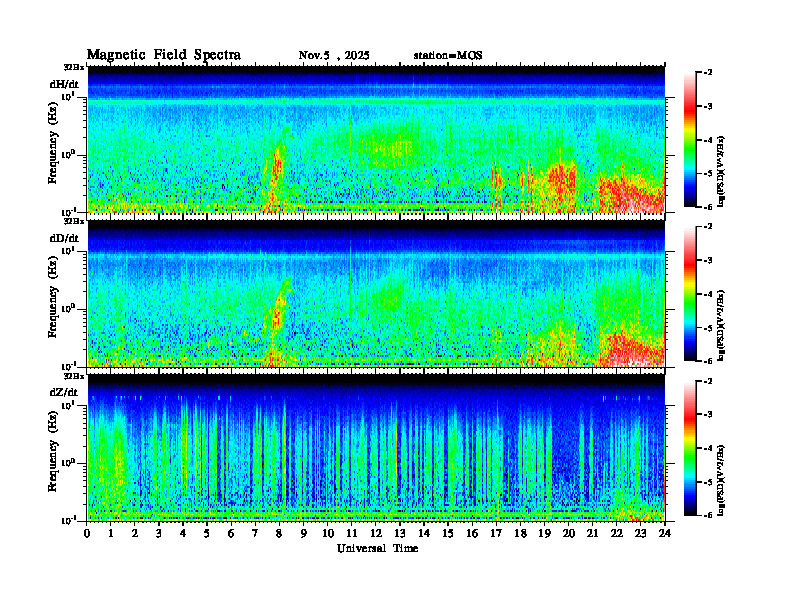
Task: Click the "32Hz" tick above dH/dt label
Action: pos(74,67)
